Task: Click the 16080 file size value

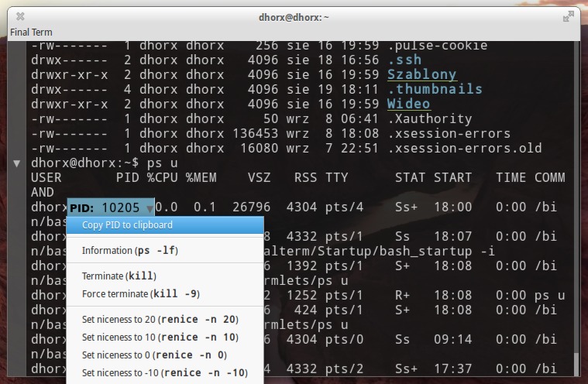Action: [x=259, y=149]
